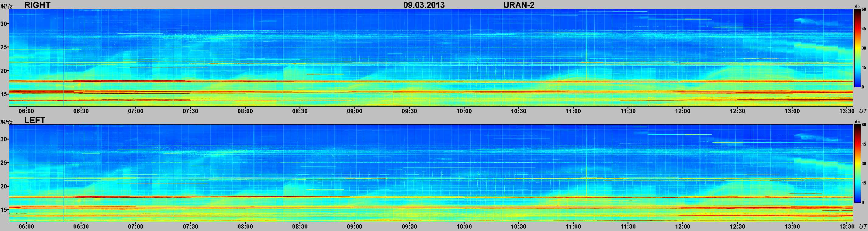The height and width of the screenshot is (231, 868).
Task: Click the 30 MHz tick of the LEFT panel
Action: tap(3, 139)
